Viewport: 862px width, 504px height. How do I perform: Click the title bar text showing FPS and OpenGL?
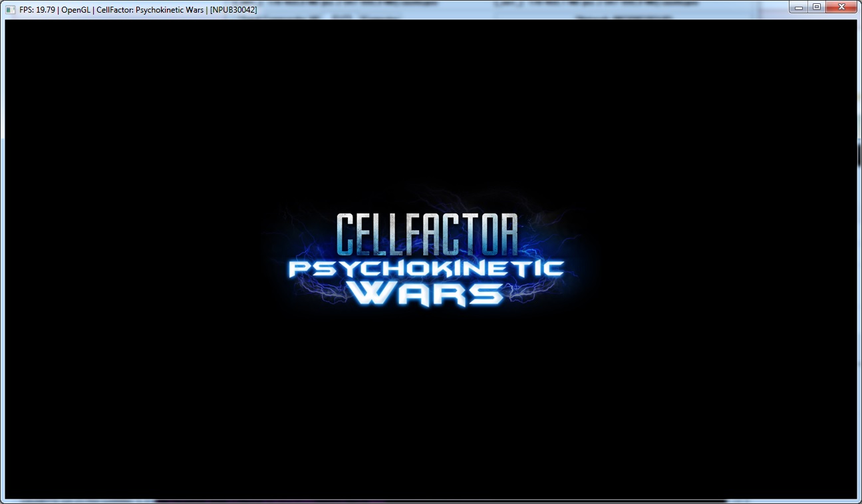tap(138, 10)
